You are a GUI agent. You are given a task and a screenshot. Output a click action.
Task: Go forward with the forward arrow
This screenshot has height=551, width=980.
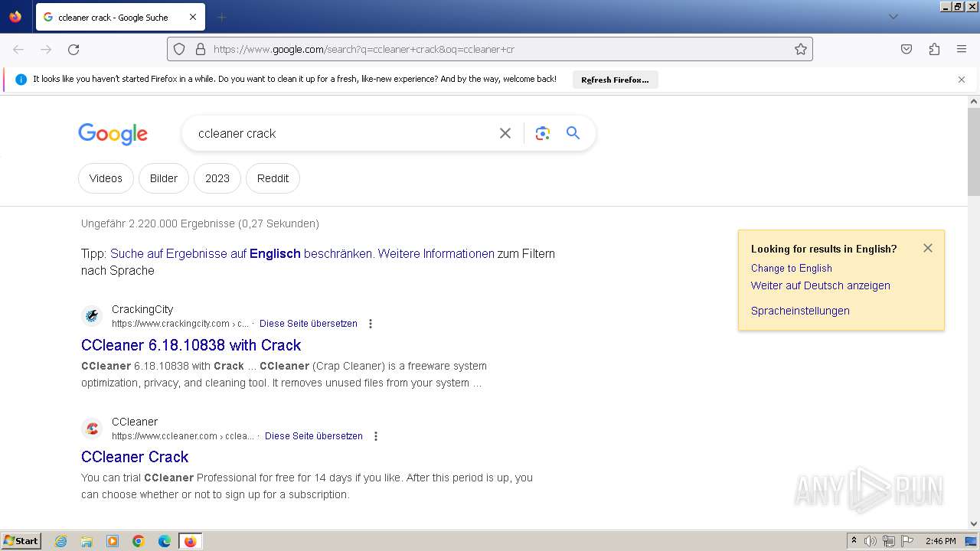46,49
